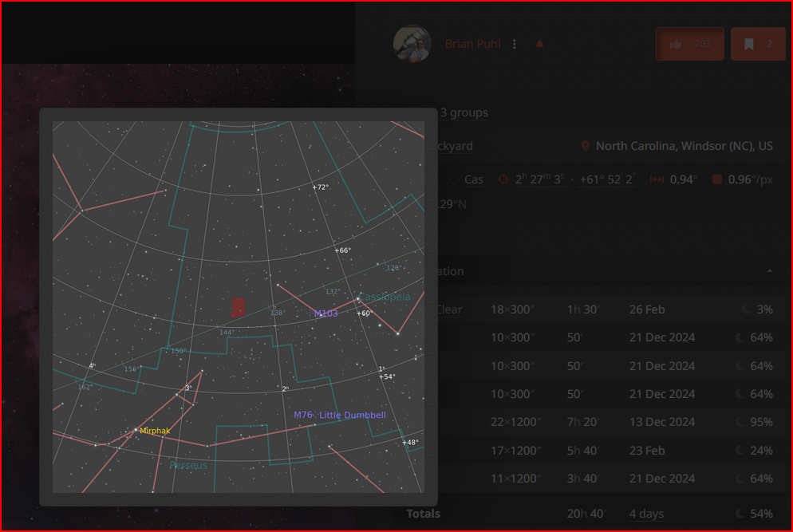Collapse the acquisition section chevron
793x532 pixels.
coord(769,271)
